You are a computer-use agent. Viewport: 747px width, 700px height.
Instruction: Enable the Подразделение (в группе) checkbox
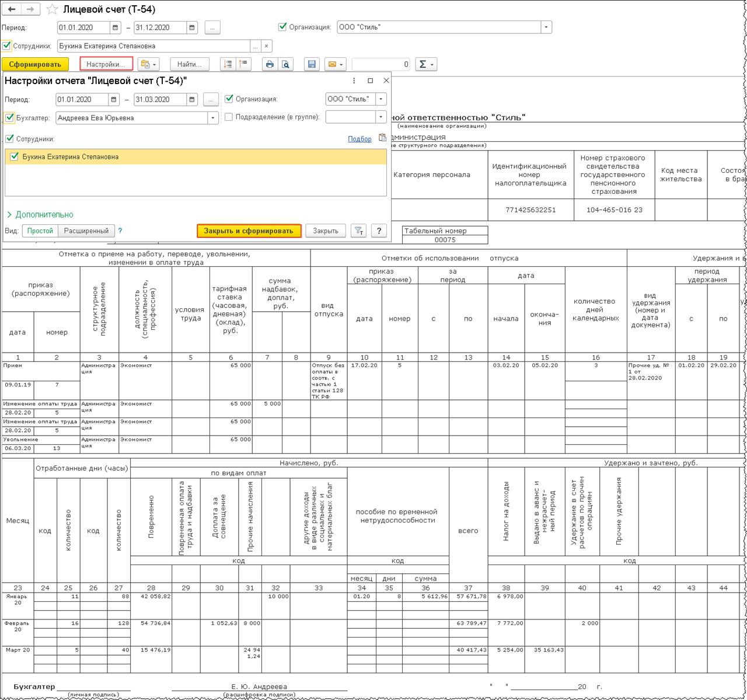[229, 117]
